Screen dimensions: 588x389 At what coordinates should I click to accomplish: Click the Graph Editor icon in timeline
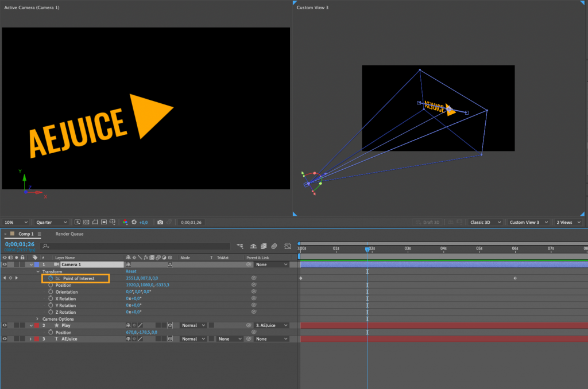point(288,247)
